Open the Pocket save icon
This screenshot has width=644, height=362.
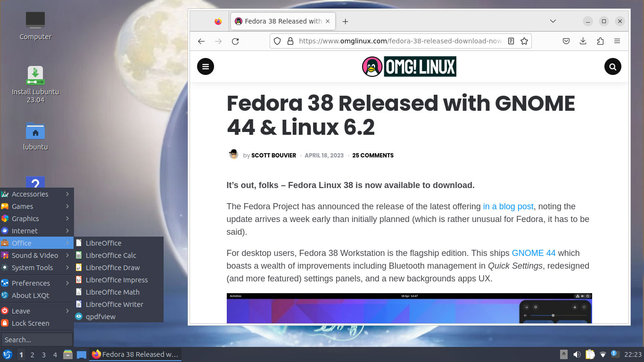tap(566, 41)
